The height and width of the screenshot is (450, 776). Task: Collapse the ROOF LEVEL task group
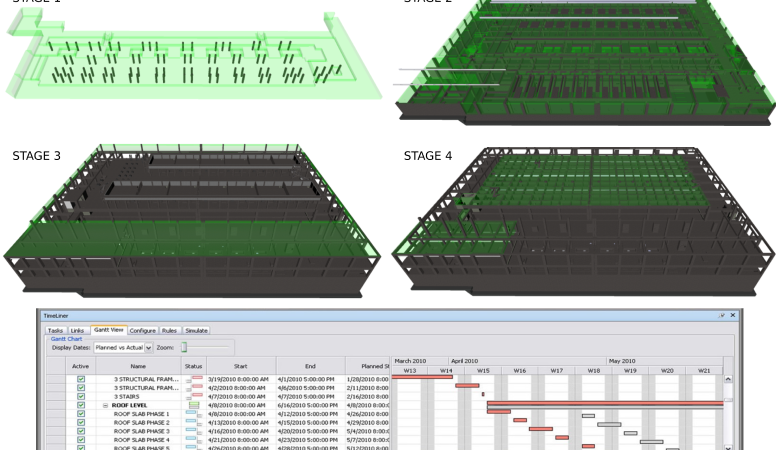pyautogui.click(x=106, y=405)
